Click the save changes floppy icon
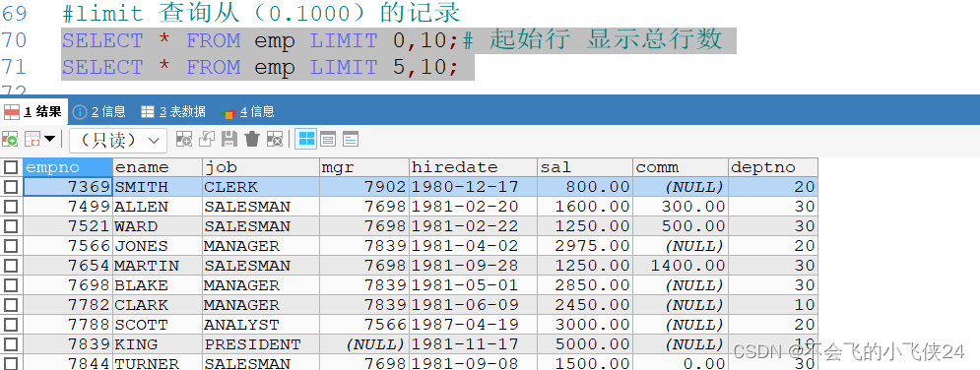Viewport: 980px width, 370px height. click(229, 139)
